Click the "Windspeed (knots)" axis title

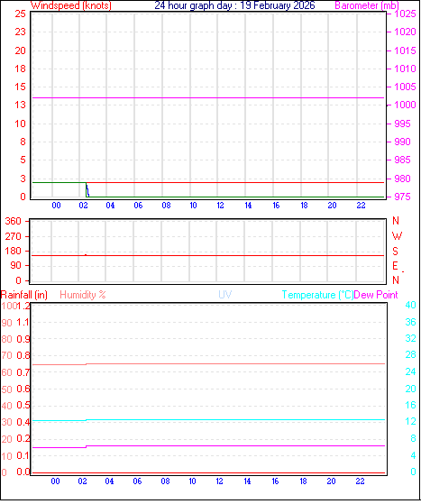click(71, 5)
